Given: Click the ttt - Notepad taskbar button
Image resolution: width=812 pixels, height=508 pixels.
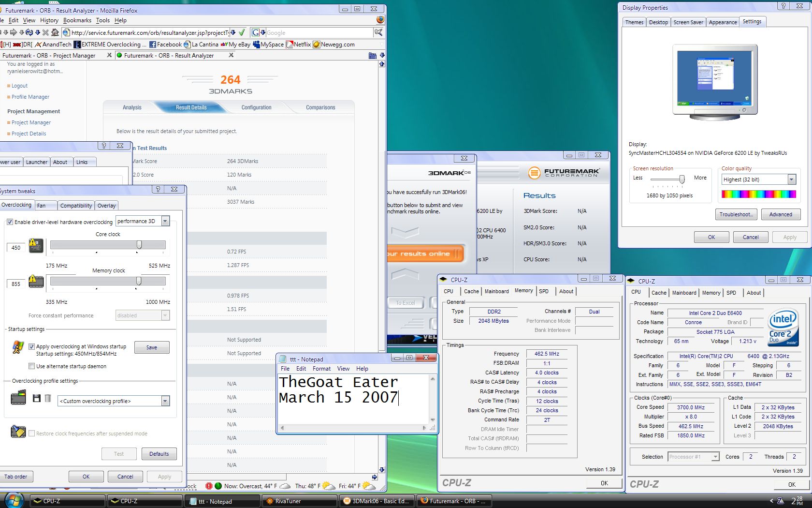Looking at the screenshot, I should click(x=222, y=501).
